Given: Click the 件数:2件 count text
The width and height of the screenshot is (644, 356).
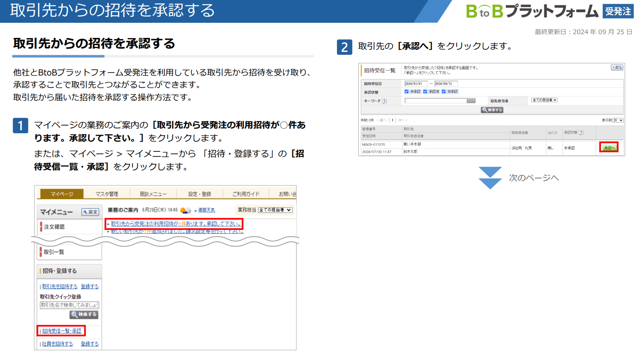Looking at the screenshot, I should [367, 120].
